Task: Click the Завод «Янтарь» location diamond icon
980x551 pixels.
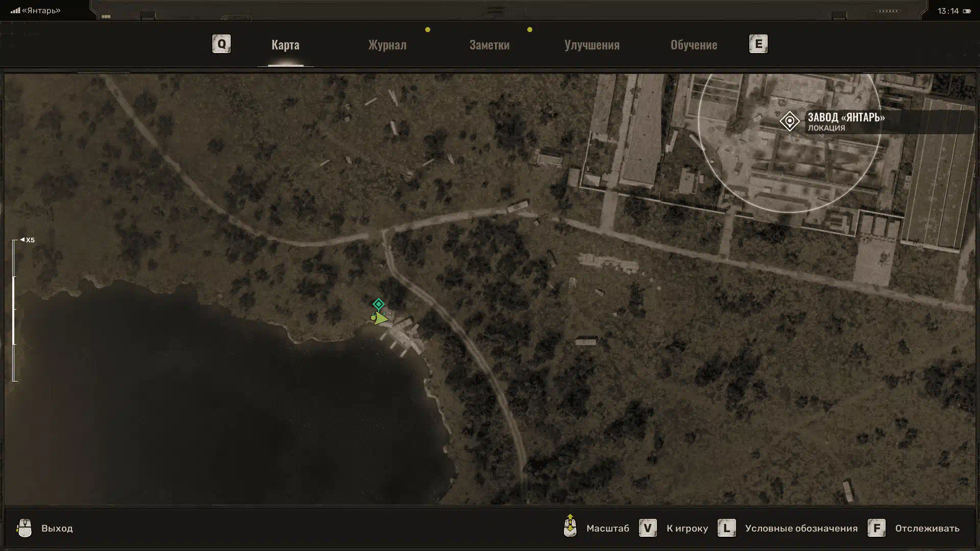Action: coord(790,121)
